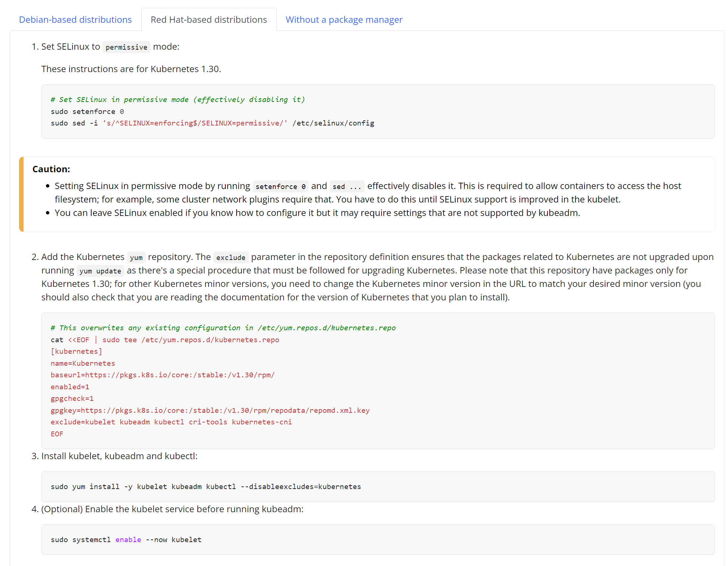
Task: Click the baseurl pkgs.k8s.io line
Action: pos(163,375)
